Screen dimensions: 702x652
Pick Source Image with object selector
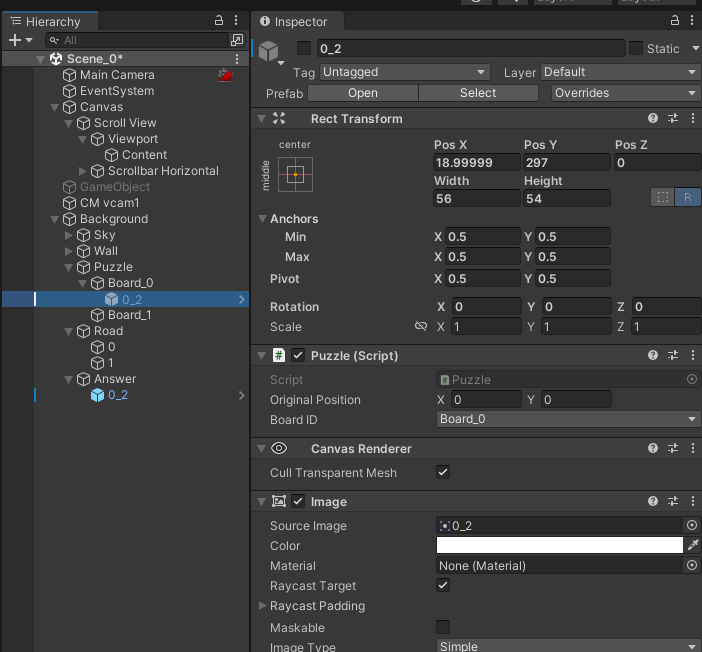point(692,525)
